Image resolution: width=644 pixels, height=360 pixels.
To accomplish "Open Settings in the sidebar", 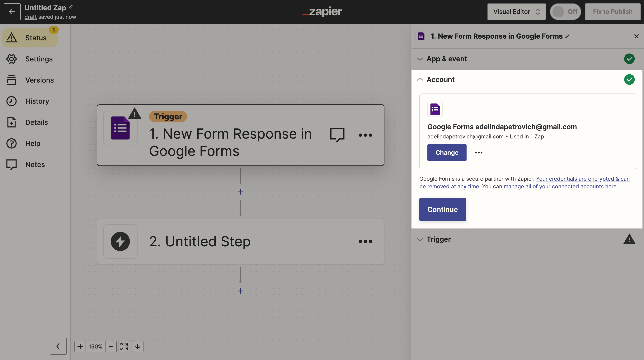I will (x=30, y=59).
